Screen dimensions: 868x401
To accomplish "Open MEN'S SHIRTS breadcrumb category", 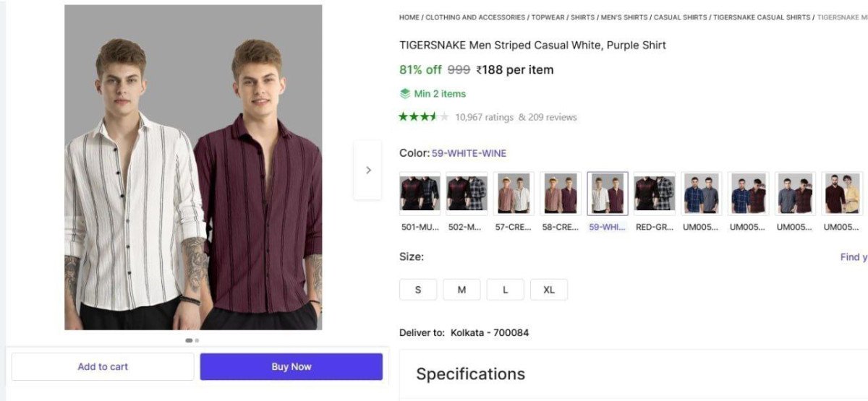I will pyautogui.click(x=624, y=17).
